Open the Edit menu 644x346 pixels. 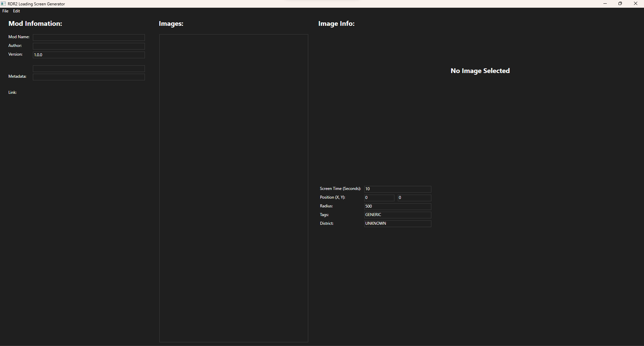coord(16,11)
